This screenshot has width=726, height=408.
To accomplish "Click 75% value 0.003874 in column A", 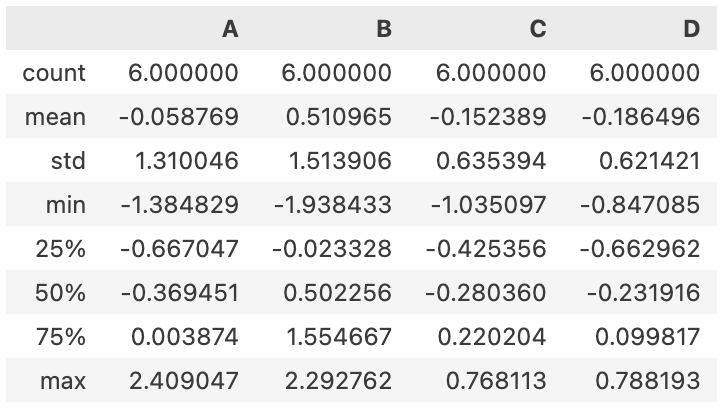I will [x=185, y=337].
